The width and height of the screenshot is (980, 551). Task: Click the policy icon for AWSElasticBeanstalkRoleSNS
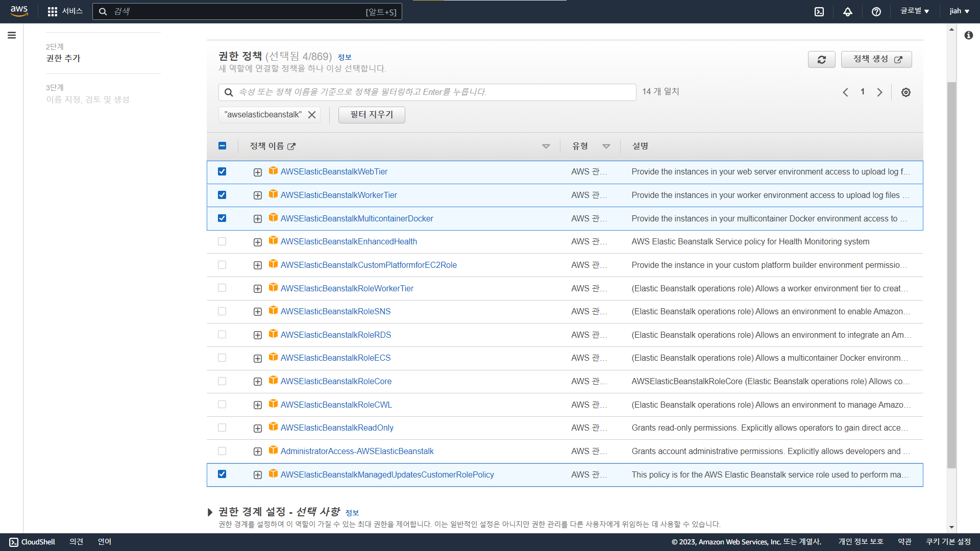click(274, 310)
